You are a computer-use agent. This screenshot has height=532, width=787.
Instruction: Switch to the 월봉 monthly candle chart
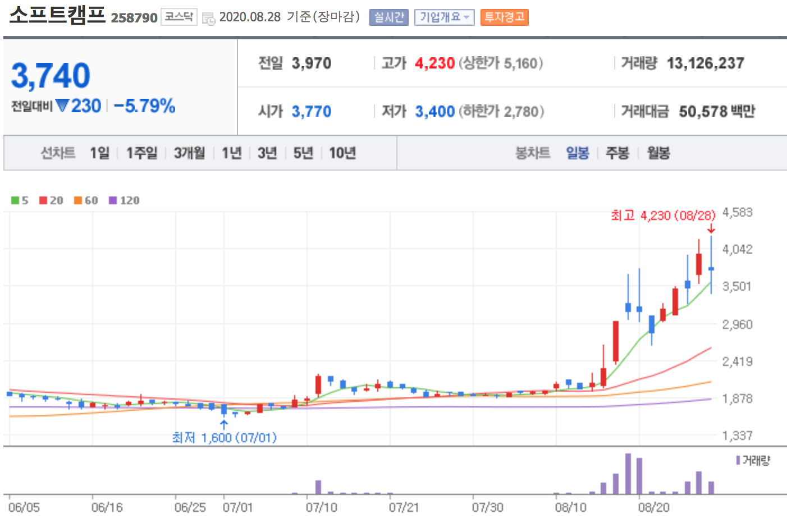tap(658, 153)
